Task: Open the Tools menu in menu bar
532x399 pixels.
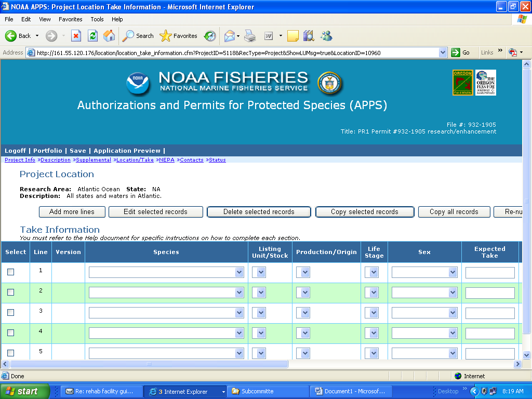Action: click(x=97, y=19)
